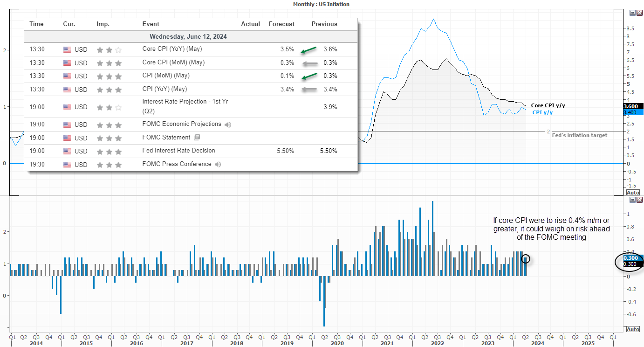Click the 3.6% previous value for Core CPI (YoY)
Screen dimensions: 644x347
(330, 49)
